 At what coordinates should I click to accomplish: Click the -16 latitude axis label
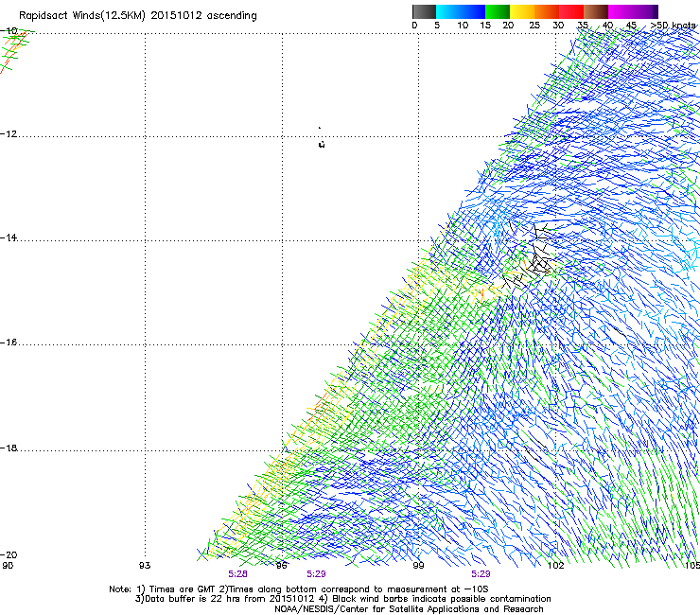pyautogui.click(x=9, y=343)
